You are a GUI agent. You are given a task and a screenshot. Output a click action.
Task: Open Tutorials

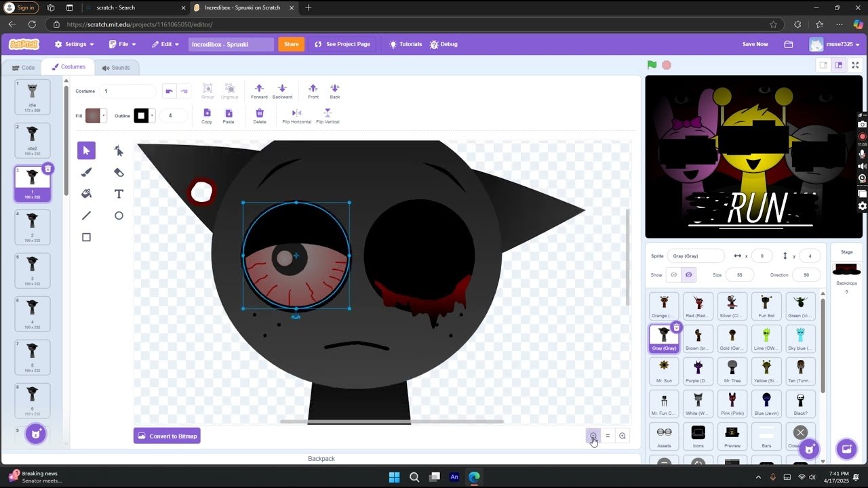point(406,44)
